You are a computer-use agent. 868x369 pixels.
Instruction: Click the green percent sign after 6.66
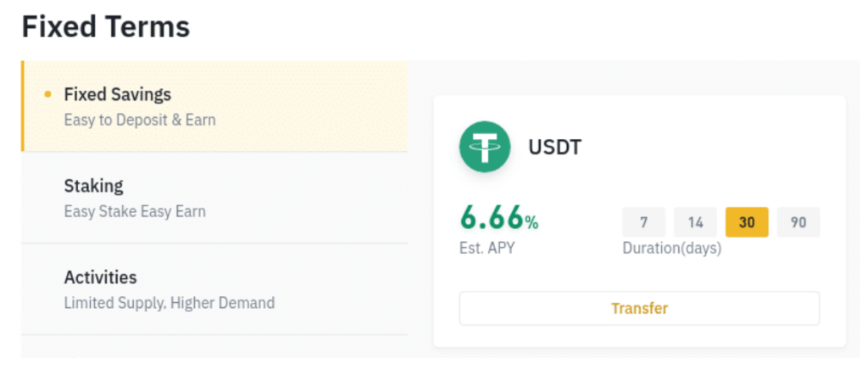531,223
